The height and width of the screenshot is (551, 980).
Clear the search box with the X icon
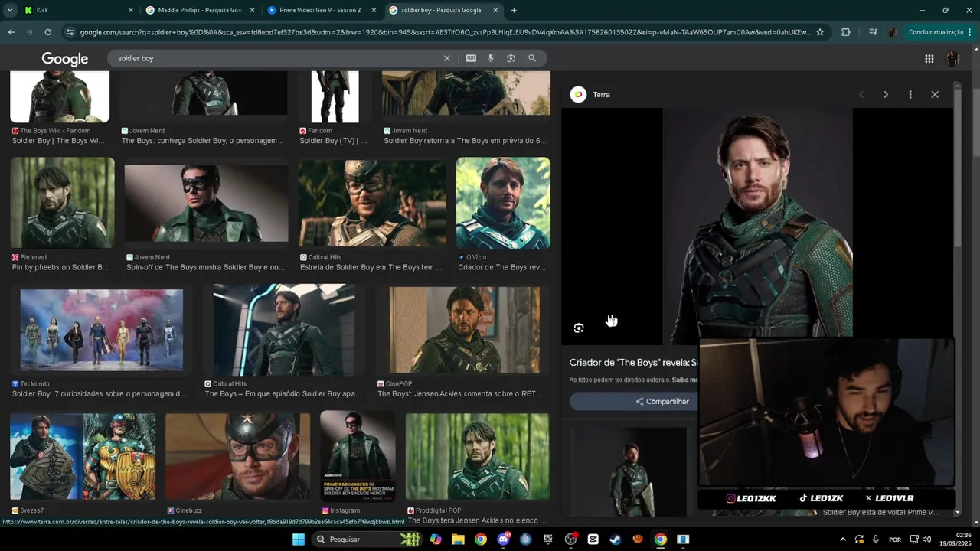click(447, 58)
